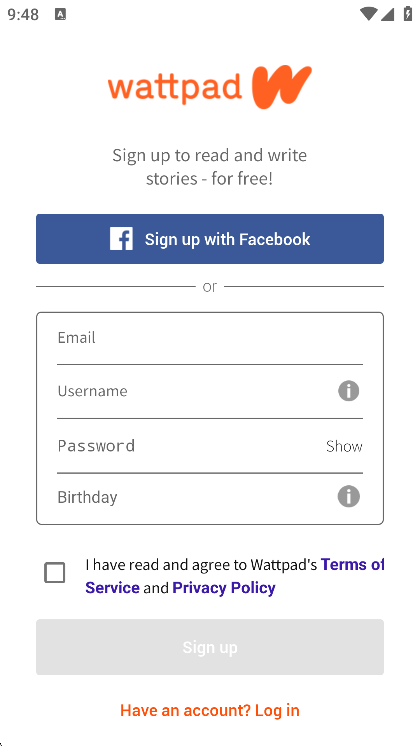Open the Birthday date picker field
This screenshot has height=746, width=420.
[210, 497]
